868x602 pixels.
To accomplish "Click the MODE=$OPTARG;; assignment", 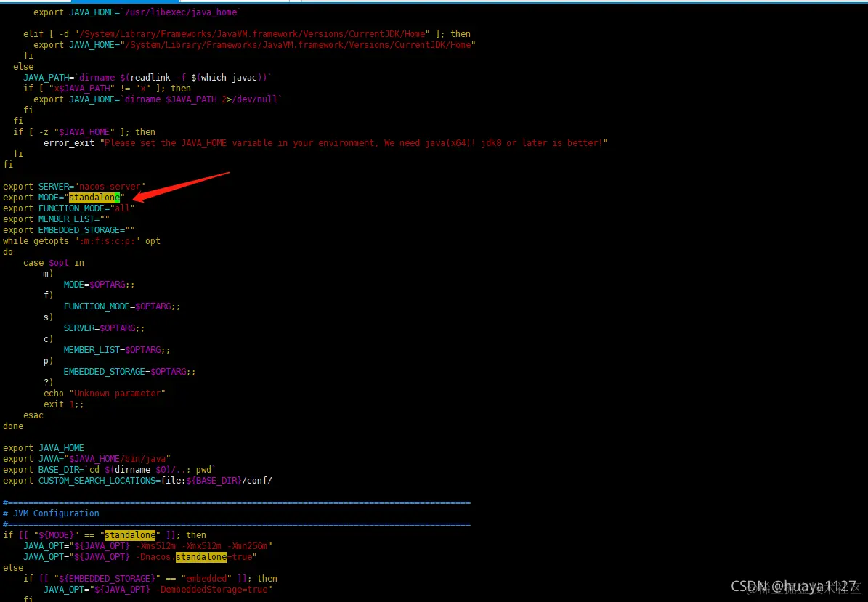I will (99, 285).
